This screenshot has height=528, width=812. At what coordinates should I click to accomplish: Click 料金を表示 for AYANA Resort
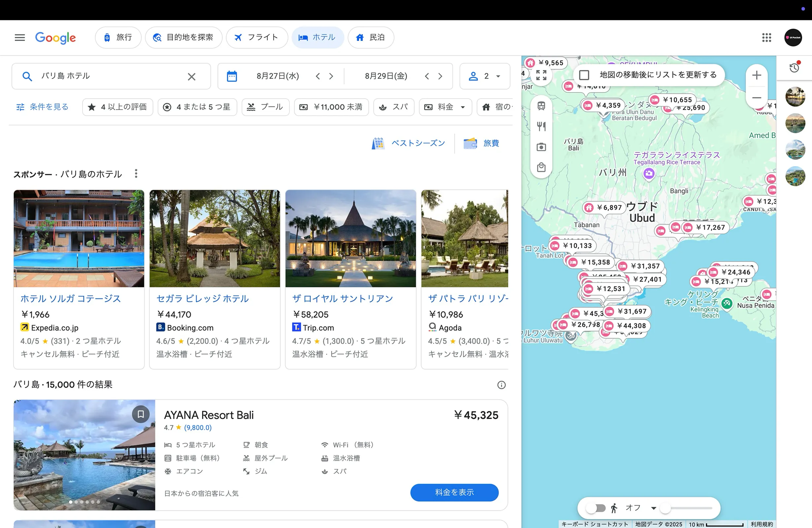(455, 493)
